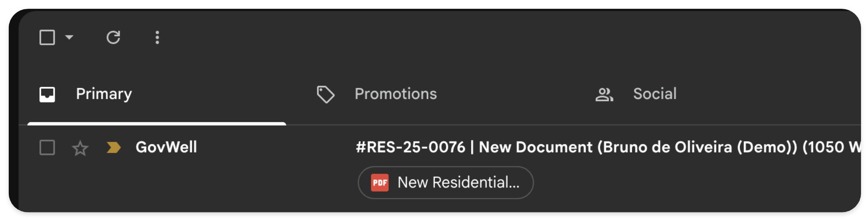Expand the select options dropdown arrow

pos(69,37)
